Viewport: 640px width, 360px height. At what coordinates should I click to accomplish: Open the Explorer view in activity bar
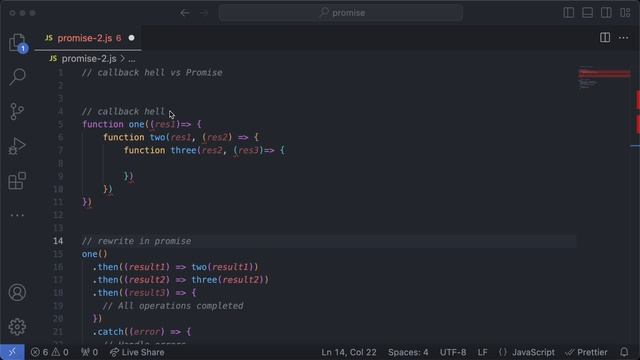17,42
